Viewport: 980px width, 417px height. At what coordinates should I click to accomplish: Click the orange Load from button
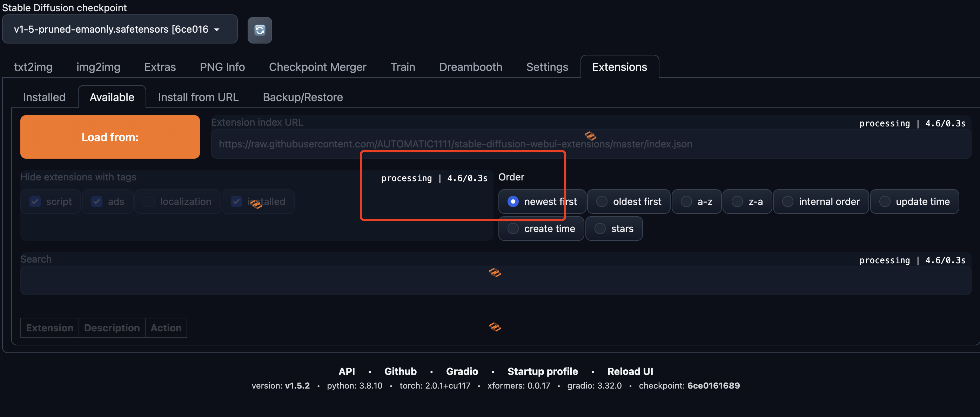110,137
